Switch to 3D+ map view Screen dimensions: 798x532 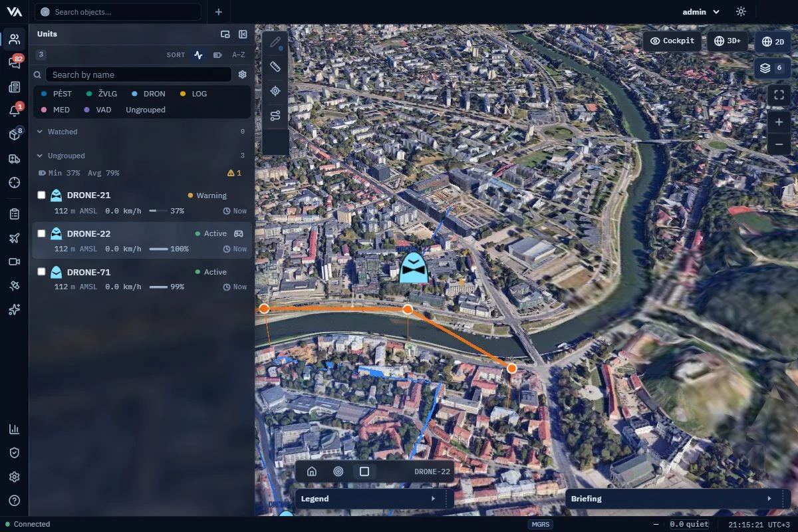[728, 41]
